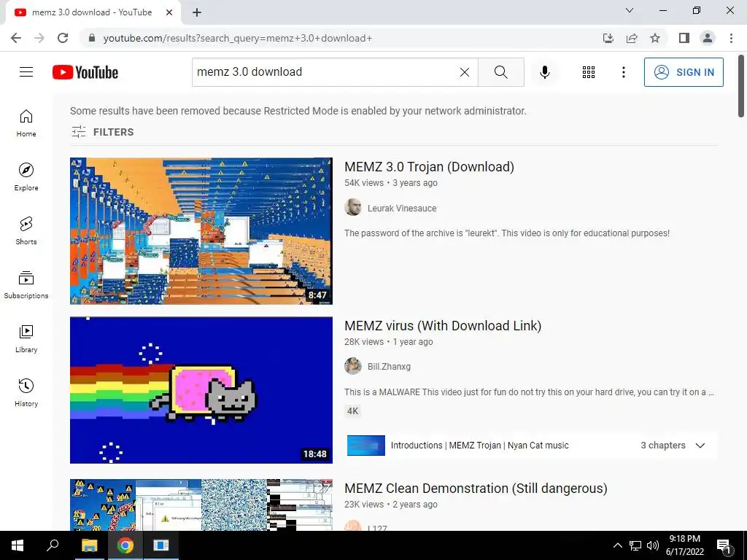
Task: Open Chrome tab search chevron
Action: 630,10
